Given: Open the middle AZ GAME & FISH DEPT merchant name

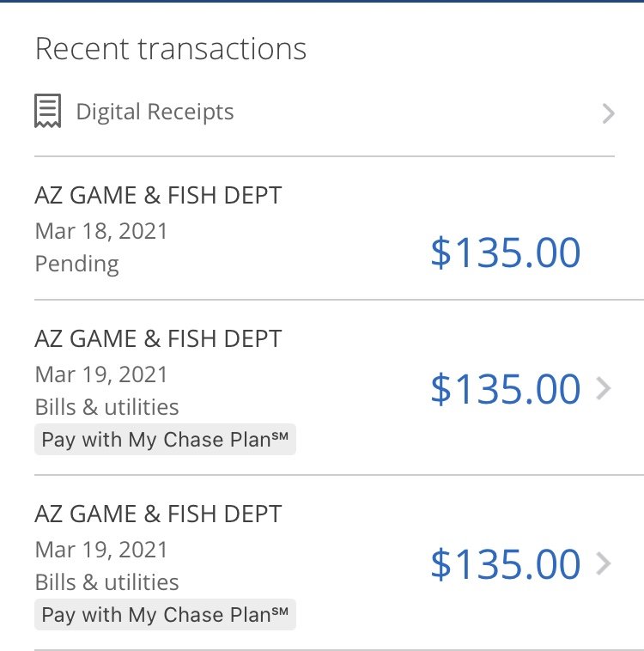Looking at the screenshot, I should click(158, 339).
